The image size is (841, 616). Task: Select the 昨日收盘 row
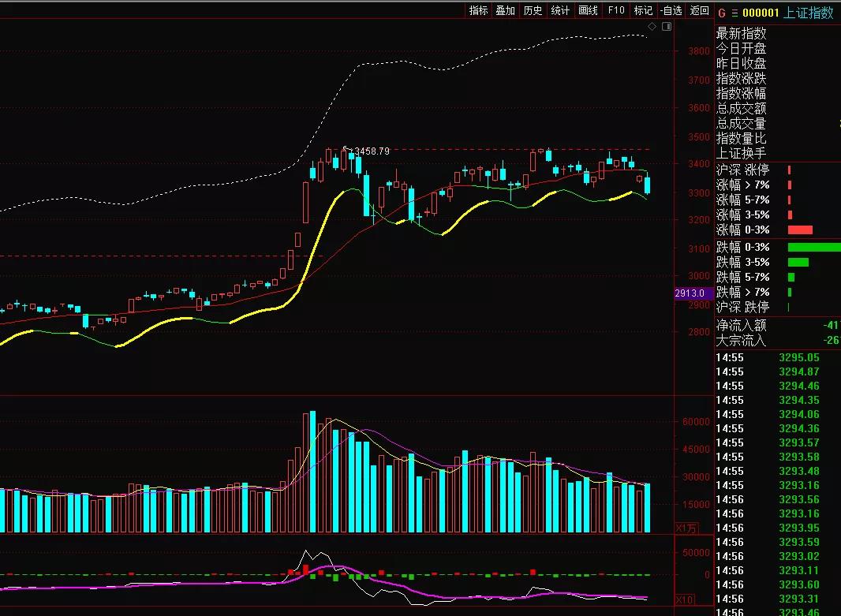[778, 63]
